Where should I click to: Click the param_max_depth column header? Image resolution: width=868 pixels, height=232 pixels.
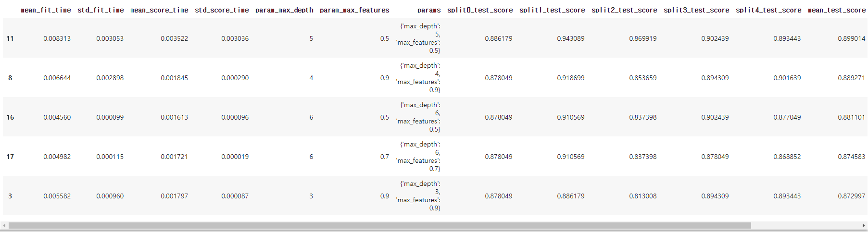point(284,10)
